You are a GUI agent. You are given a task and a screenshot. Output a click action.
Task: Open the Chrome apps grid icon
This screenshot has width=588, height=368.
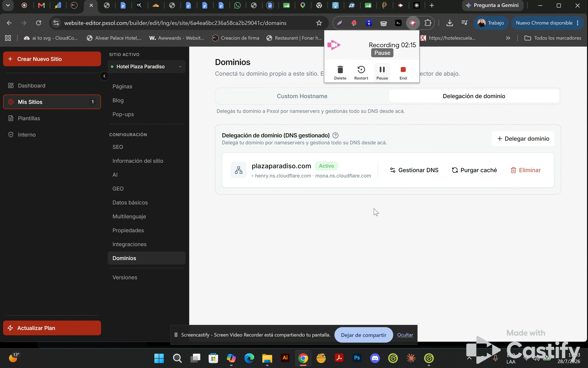(x=8, y=38)
